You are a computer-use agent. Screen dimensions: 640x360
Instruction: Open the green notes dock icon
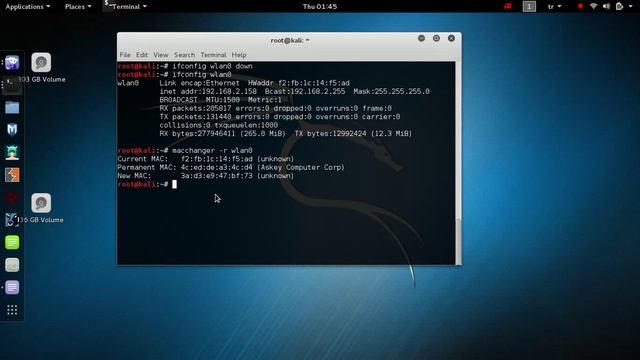point(12,242)
